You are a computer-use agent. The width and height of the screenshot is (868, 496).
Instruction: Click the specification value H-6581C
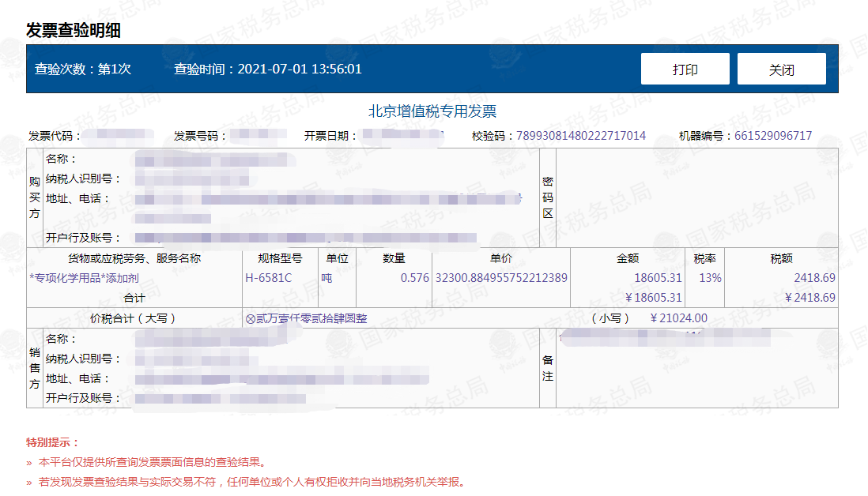point(269,278)
